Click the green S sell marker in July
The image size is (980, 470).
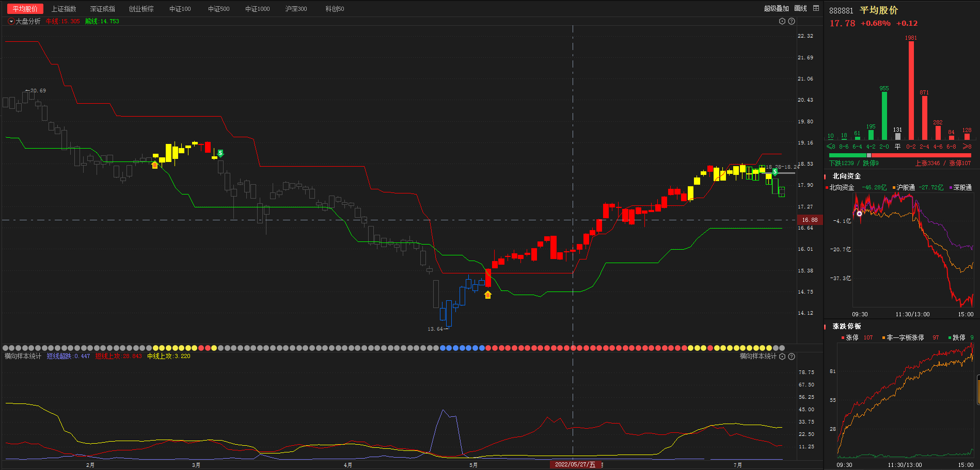(x=775, y=172)
